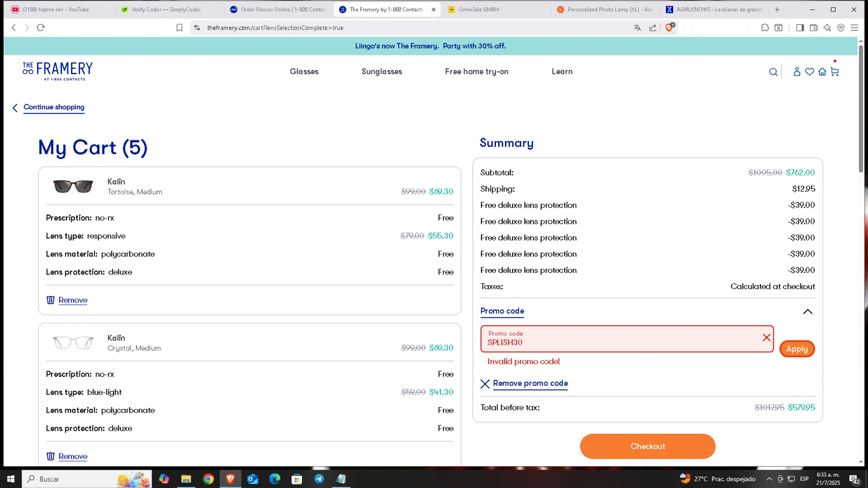Click the 30% off promo banner
The image size is (868, 488).
pos(431,46)
